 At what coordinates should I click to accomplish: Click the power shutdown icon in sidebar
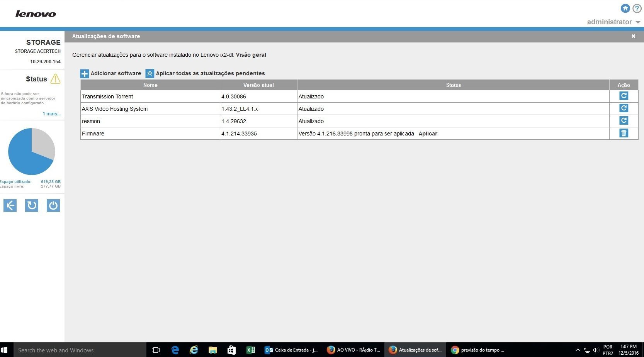click(x=53, y=205)
